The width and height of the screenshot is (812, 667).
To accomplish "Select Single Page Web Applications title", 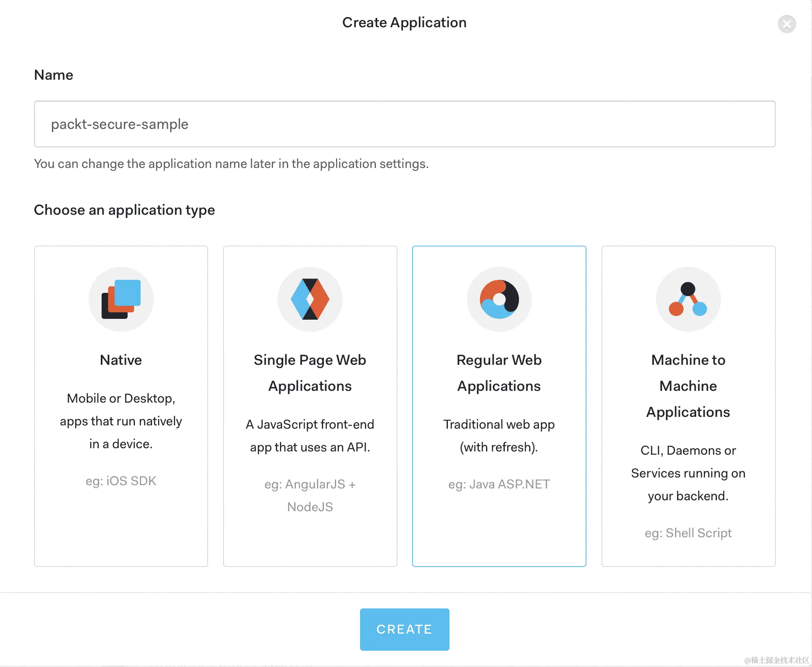I will tap(310, 373).
